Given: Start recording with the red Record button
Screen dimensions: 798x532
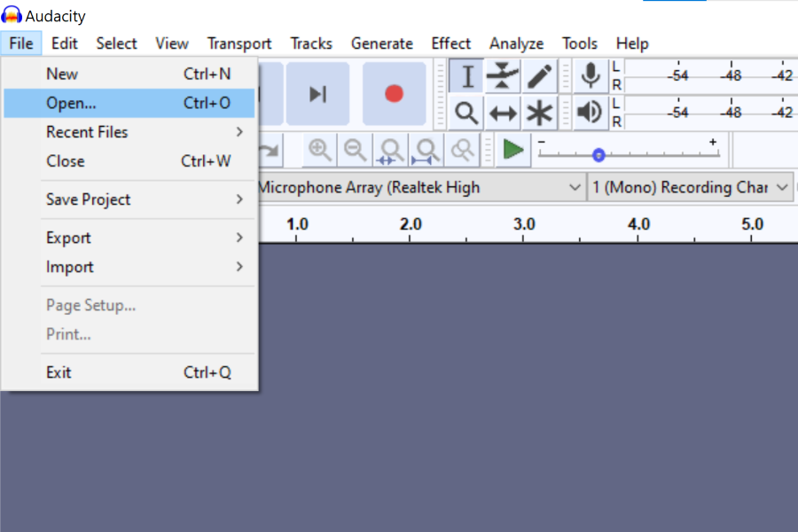Looking at the screenshot, I should pos(394,94).
